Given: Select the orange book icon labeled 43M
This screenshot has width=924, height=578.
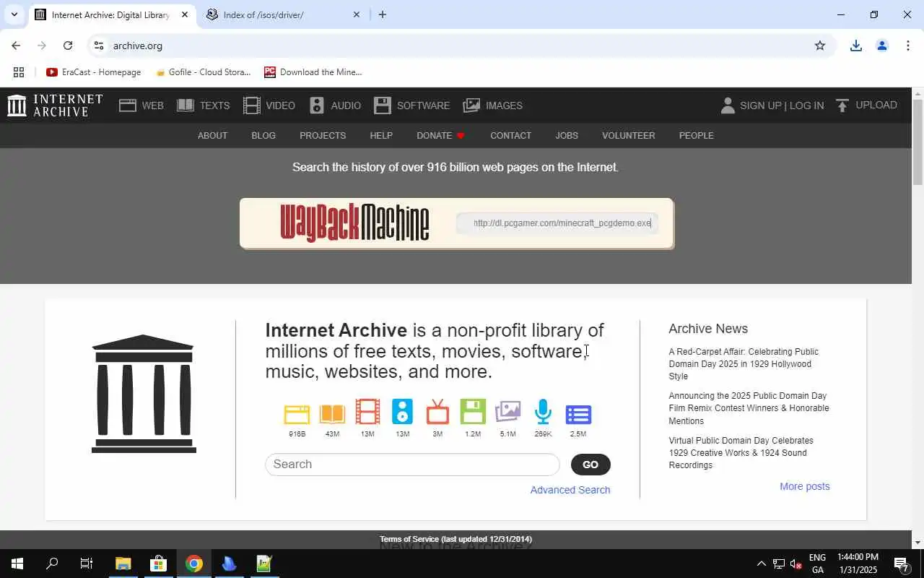Looking at the screenshot, I should 332,414.
